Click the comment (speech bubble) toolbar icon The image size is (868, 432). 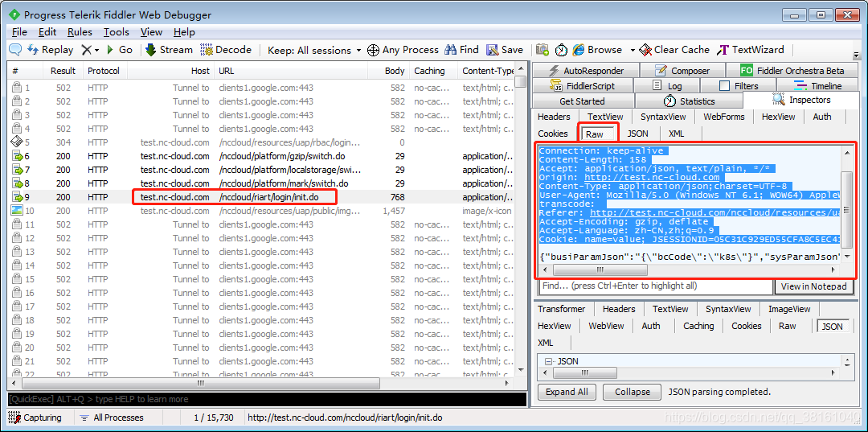(x=15, y=50)
